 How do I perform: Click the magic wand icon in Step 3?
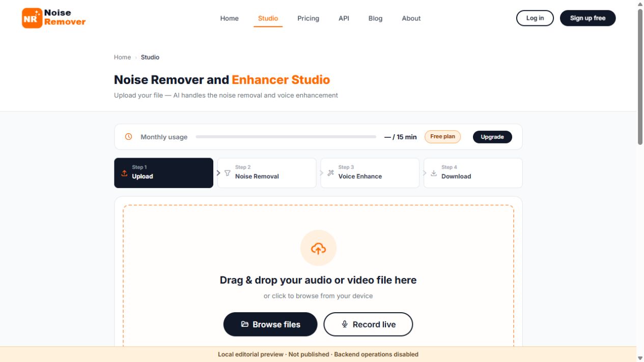[330, 173]
